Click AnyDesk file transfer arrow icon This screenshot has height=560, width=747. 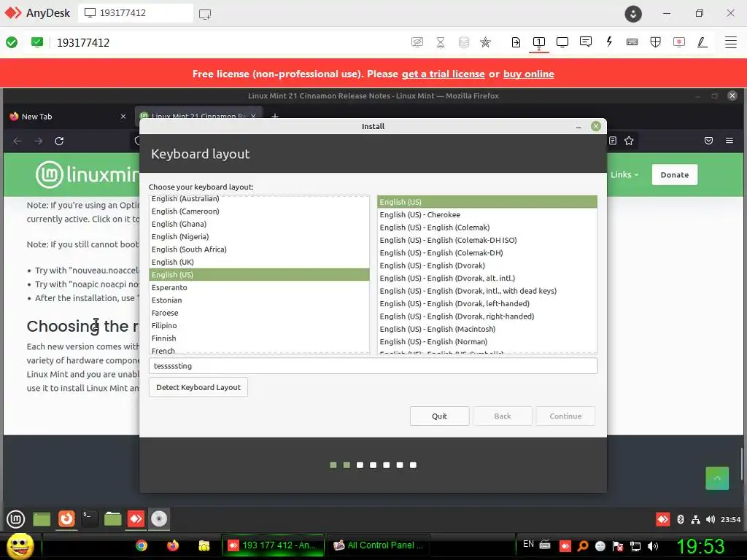[516, 42]
